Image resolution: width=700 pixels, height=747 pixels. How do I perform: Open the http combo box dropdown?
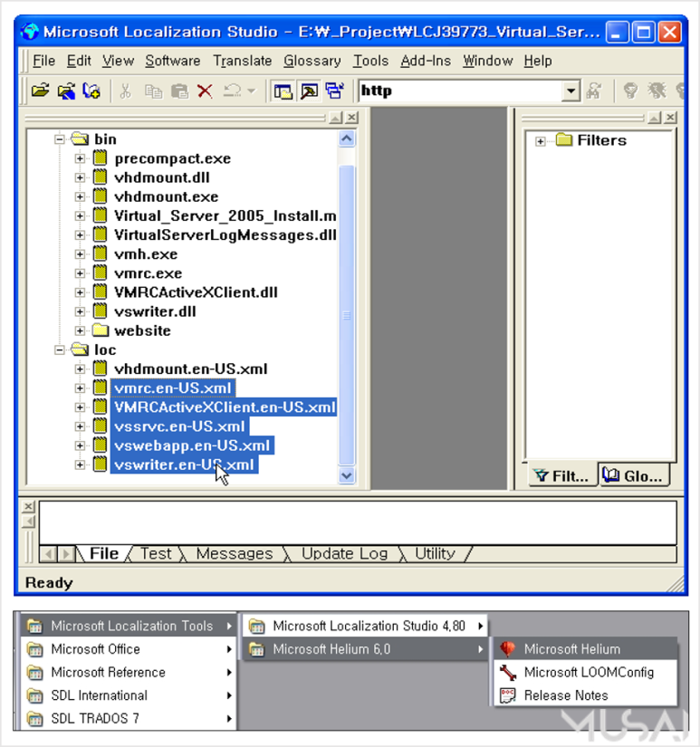point(571,91)
